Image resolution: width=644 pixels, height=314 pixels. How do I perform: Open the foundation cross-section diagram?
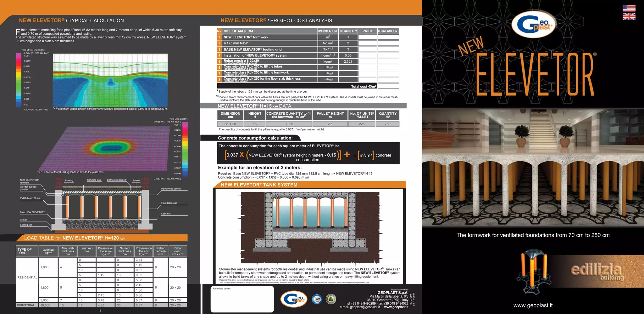coord(102,205)
